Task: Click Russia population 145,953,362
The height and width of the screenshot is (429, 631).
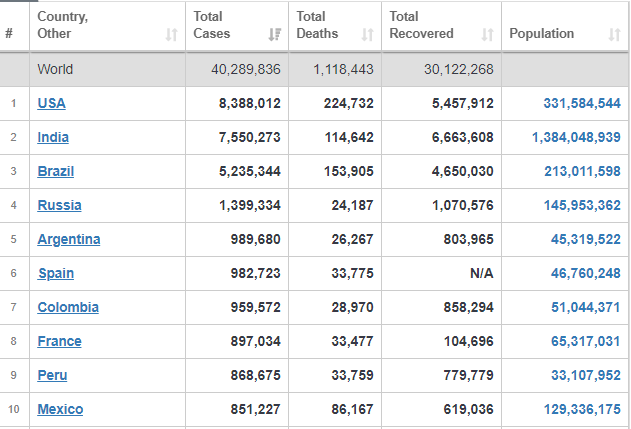Action: pos(582,205)
